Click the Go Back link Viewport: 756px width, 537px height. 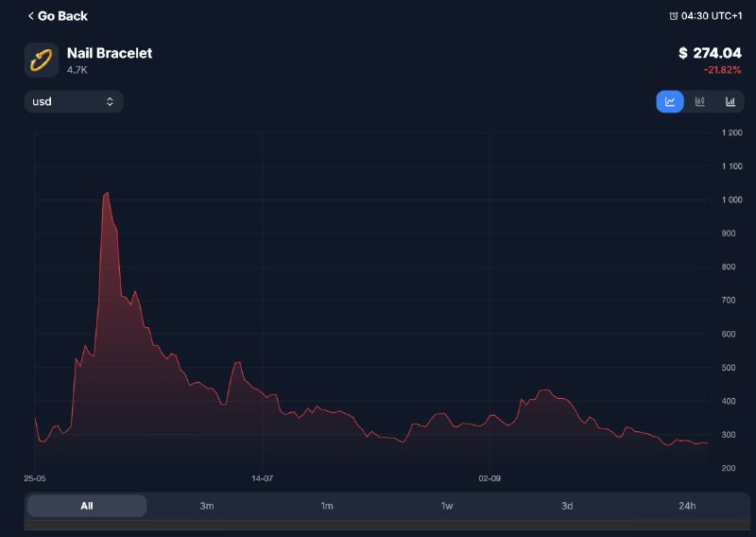pyautogui.click(x=62, y=16)
